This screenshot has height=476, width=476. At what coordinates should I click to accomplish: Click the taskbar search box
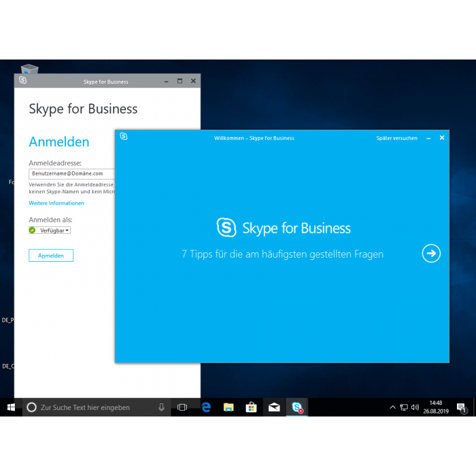89,407
